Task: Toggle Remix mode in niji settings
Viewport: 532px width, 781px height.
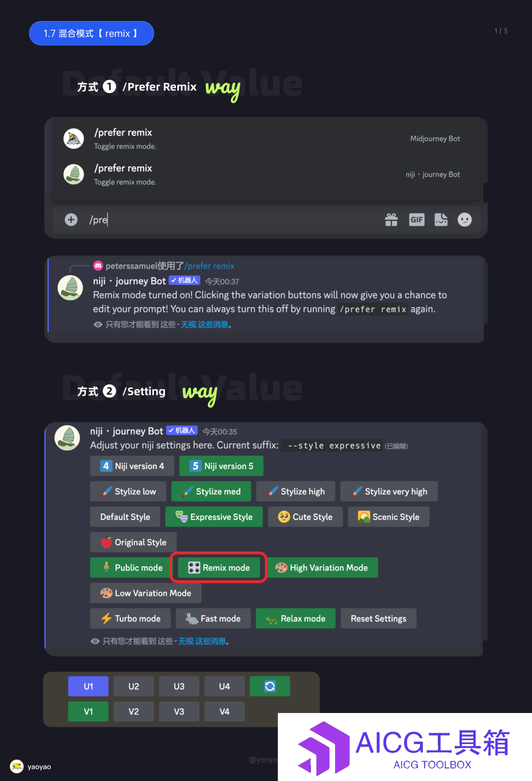Action: point(219,568)
